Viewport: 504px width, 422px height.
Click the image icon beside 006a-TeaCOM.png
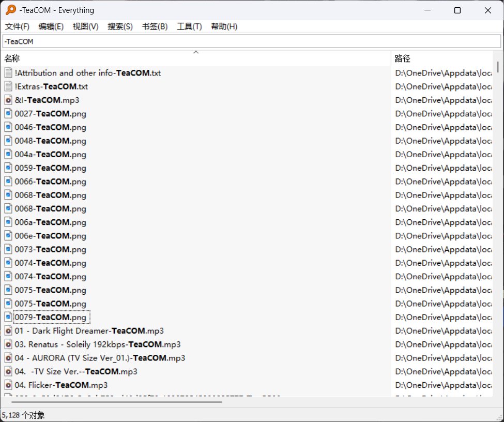[8, 222]
